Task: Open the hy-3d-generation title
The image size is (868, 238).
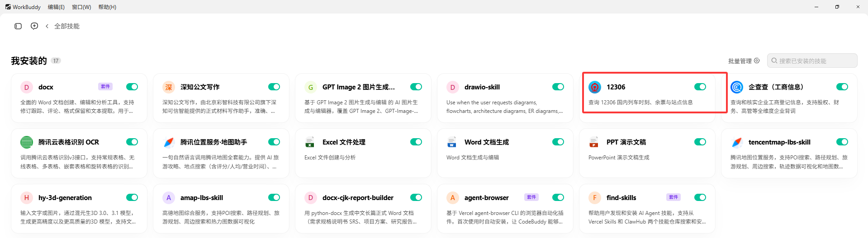Action: pos(65,198)
